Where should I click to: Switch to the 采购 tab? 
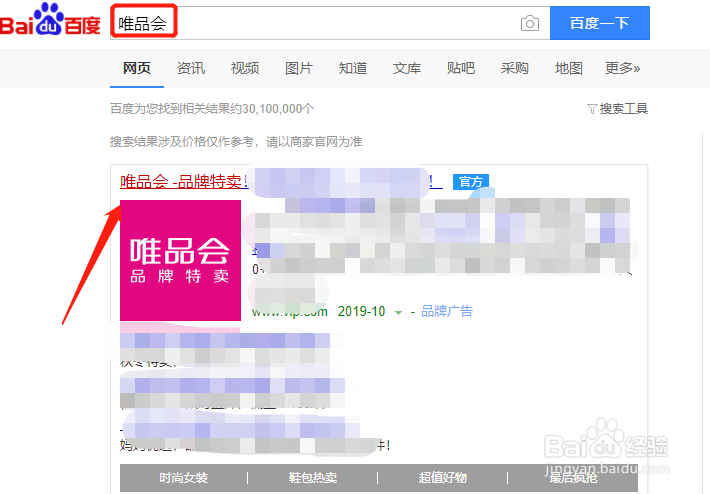pos(514,68)
